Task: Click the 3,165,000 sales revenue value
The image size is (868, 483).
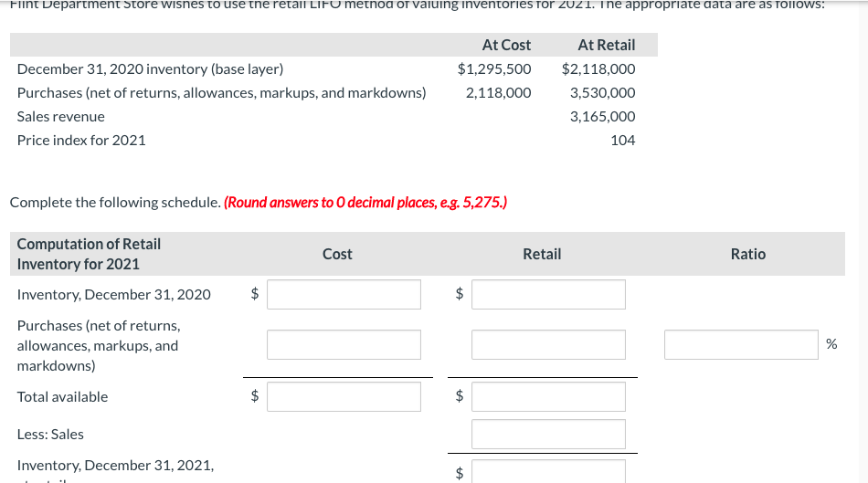Action: click(603, 117)
